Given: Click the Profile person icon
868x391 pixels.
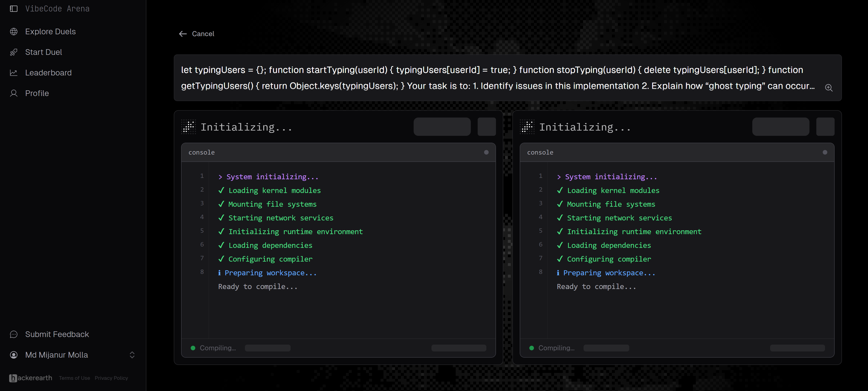Looking at the screenshot, I should coord(14,93).
